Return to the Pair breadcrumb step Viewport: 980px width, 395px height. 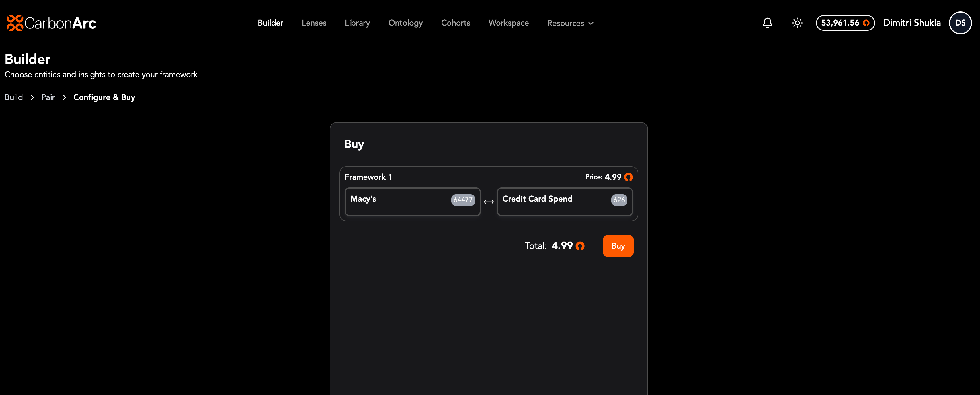[x=48, y=97]
